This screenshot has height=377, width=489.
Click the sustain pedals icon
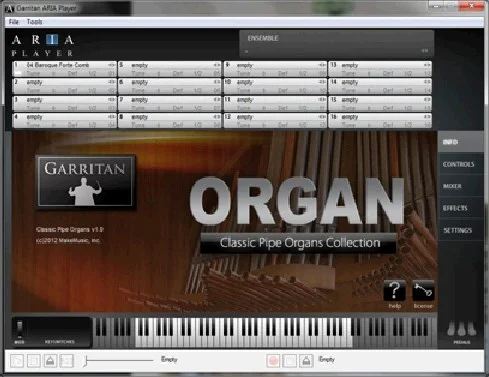point(462,328)
